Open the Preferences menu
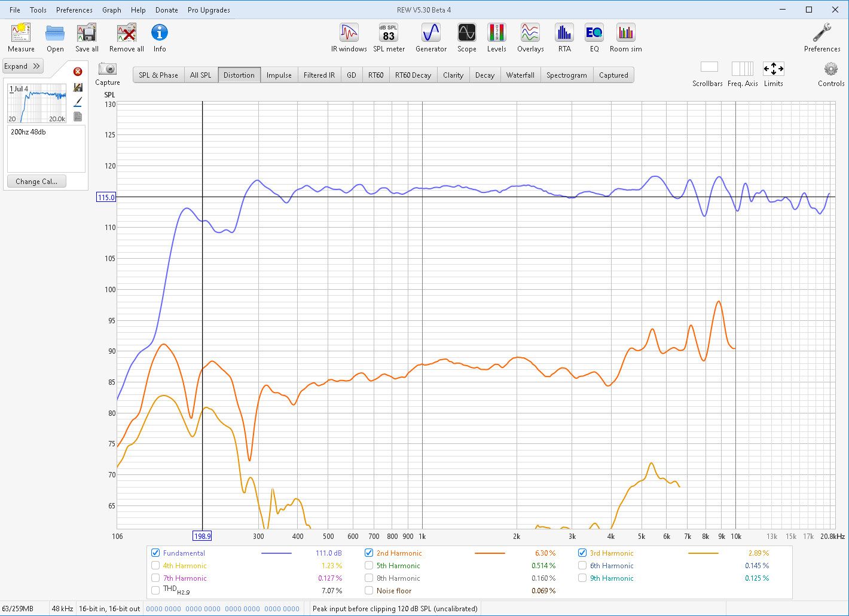Viewport: 849px width, 616px height. click(74, 10)
